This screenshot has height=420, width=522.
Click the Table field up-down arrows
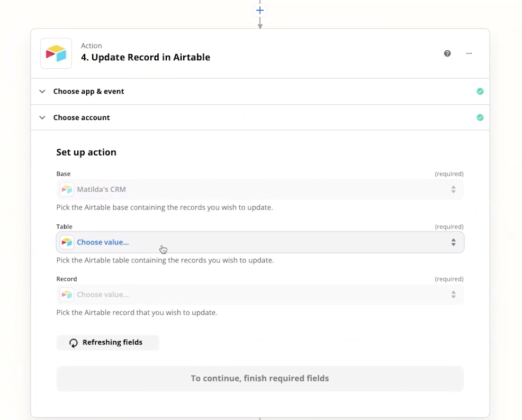click(x=453, y=242)
